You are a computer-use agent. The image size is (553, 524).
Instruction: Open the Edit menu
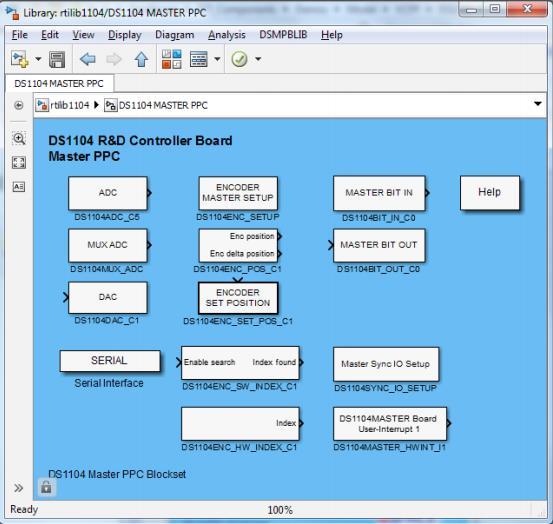pyautogui.click(x=50, y=35)
